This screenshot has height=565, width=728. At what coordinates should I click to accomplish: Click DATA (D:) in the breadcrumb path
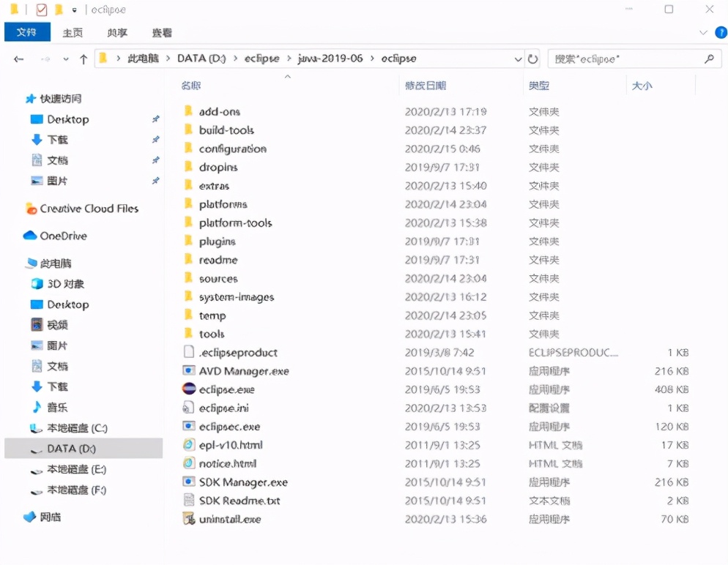(x=201, y=59)
